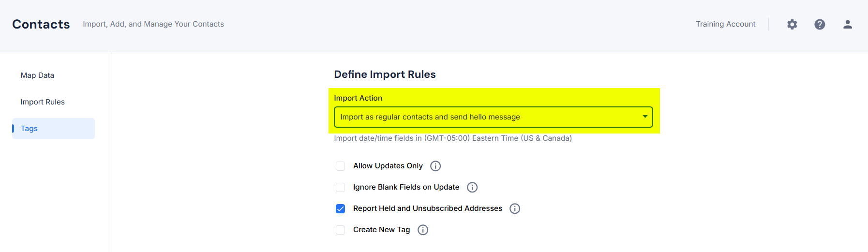868x252 pixels.
Task: Show info for Report Held and Unsubscribed Addresses
Action: pyautogui.click(x=515, y=208)
